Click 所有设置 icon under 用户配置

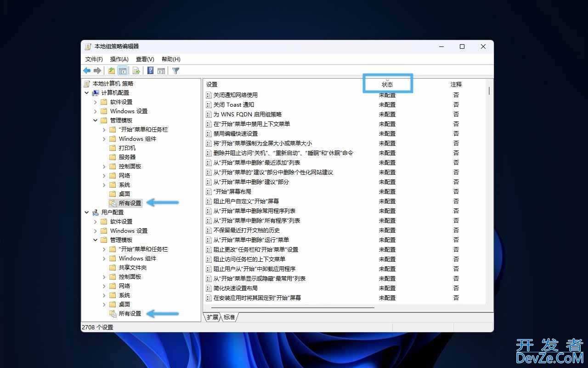(x=113, y=314)
